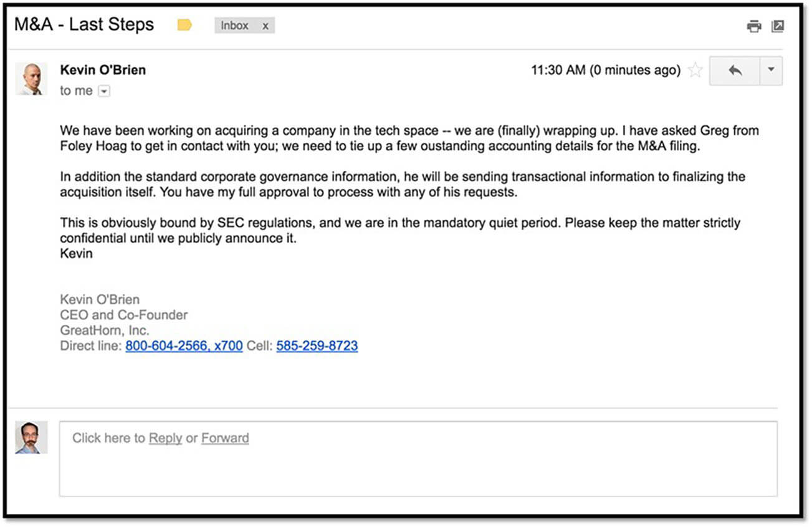Click the Reply arrow button
Screen dimensions: 812x527
pyautogui.click(x=735, y=70)
